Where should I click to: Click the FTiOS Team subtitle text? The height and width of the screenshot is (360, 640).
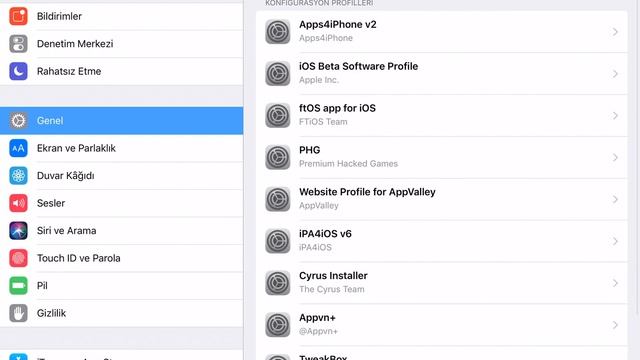click(x=323, y=122)
